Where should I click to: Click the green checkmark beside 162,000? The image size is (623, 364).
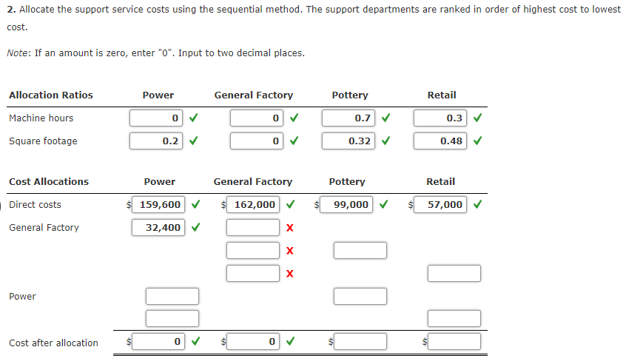291,204
